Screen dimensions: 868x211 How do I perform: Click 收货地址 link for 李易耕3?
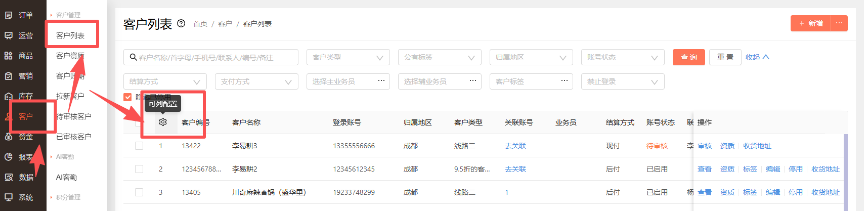757,146
